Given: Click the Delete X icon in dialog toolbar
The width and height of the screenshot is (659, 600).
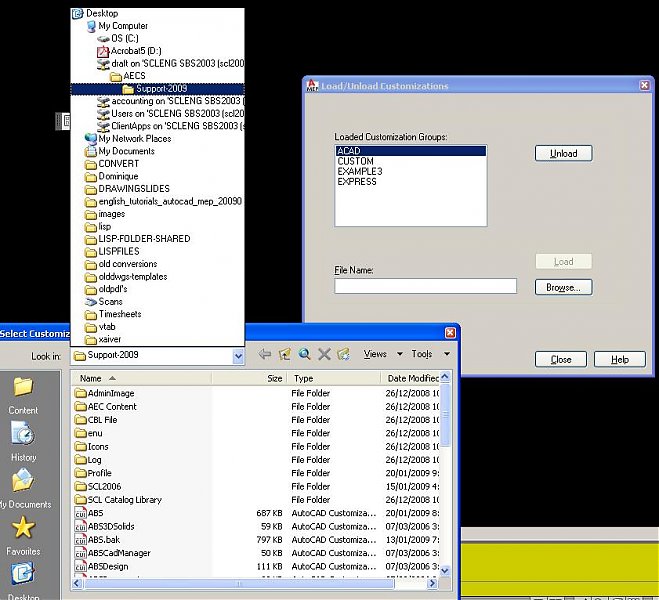Looking at the screenshot, I should 324,354.
